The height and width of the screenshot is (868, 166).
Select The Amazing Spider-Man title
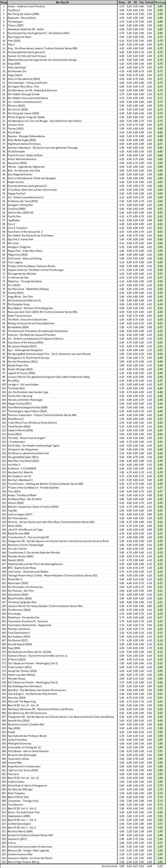[x=22, y=602]
